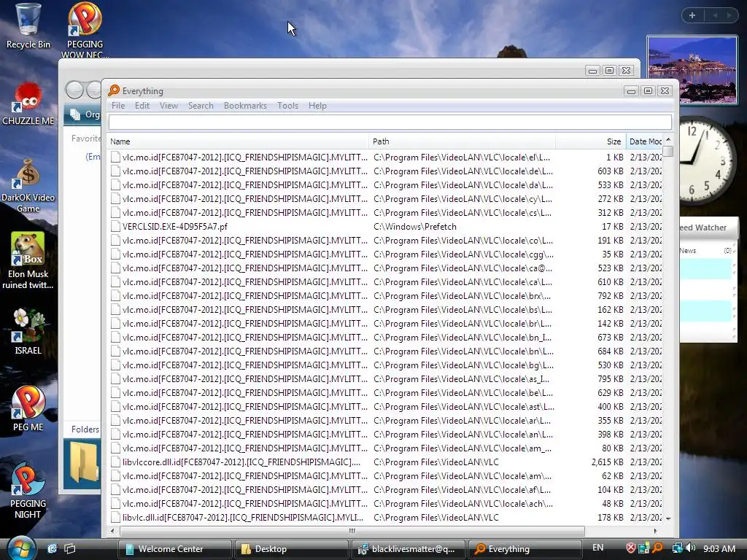Select the ISRAEL desktop shortcut
This screenshot has width=747, height=560.
coord(28,332)
